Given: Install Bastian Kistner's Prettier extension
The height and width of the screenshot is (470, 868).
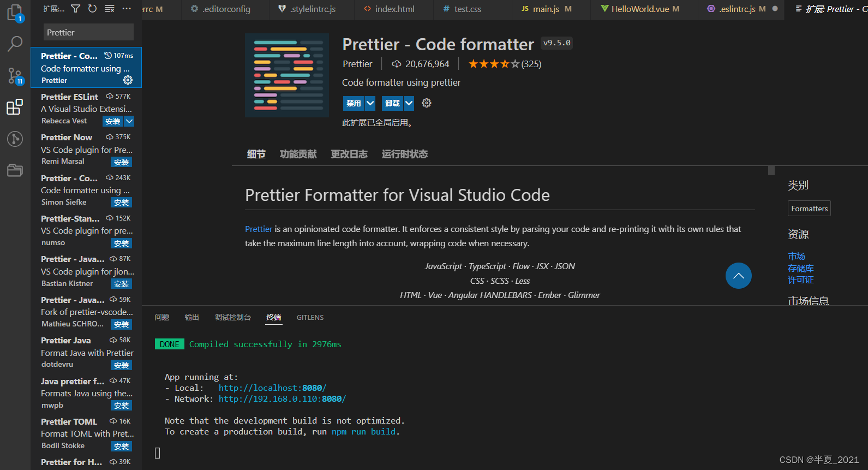Looking at the screenshot, I should pos(121,284).
